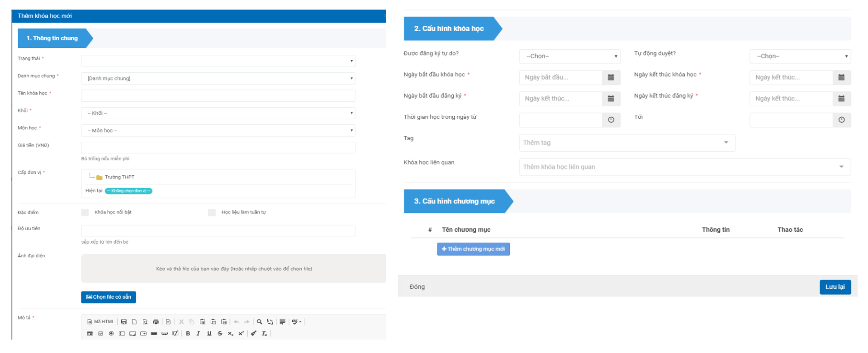Open Find via magnifier icon in editor

pos(259,322)
